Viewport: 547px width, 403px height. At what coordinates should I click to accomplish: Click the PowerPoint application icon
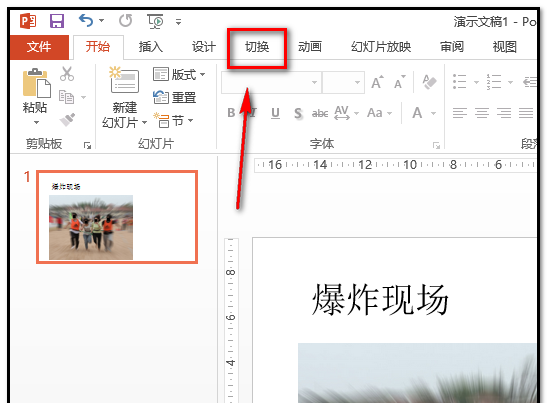[28, 21]
